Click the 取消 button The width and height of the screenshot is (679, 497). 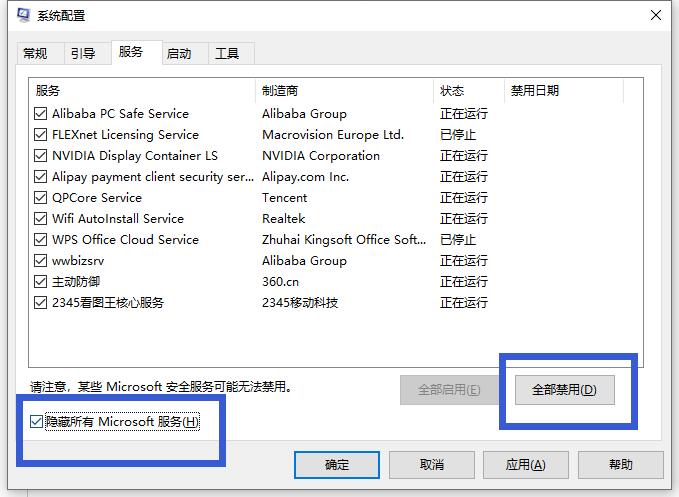coord(432,465)
